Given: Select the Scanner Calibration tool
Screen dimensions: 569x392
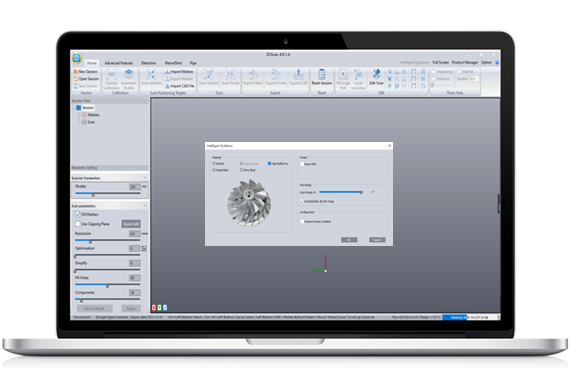Looking at the screenshot, I should [111, 79].
